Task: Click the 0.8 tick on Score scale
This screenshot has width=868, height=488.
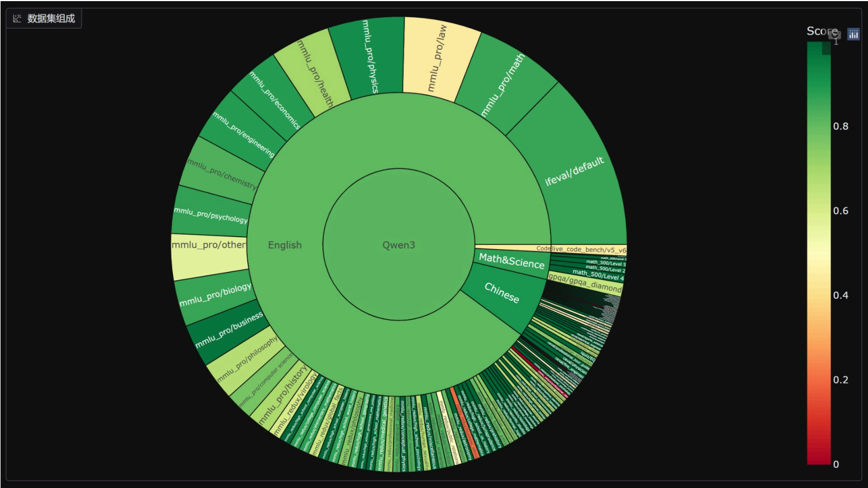Action: [x=840, y=126]
